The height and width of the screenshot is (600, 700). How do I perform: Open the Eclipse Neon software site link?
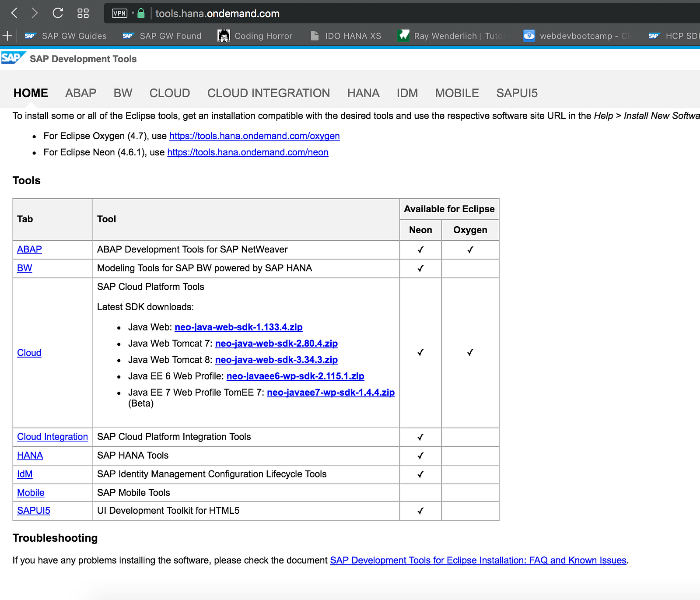click(x=248, y=152)
